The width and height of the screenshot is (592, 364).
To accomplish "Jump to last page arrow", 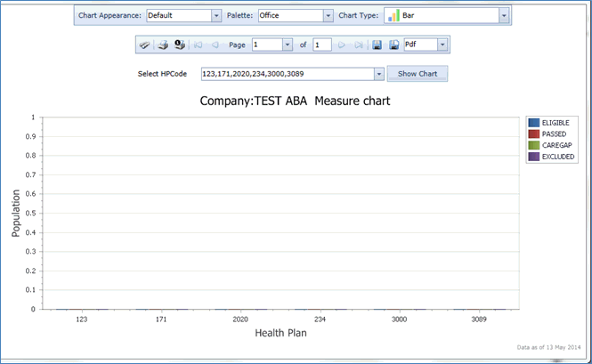I will click(359, 44).
